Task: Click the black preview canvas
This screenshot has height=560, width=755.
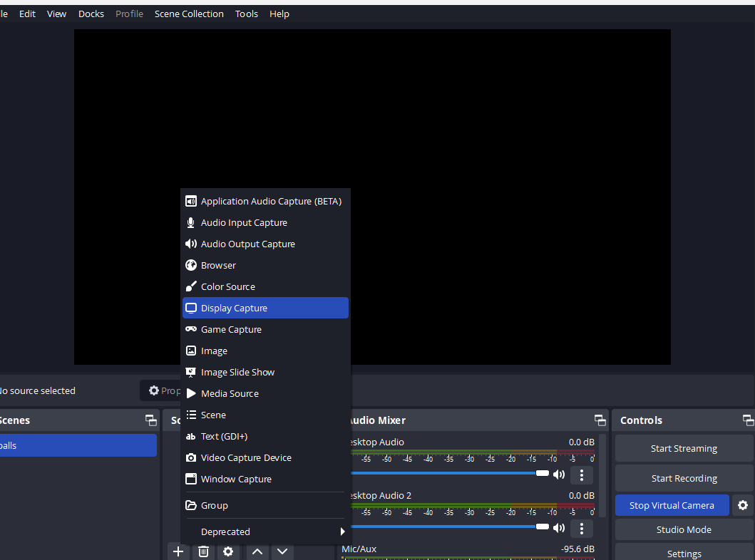Action: (x=372, y=197)
